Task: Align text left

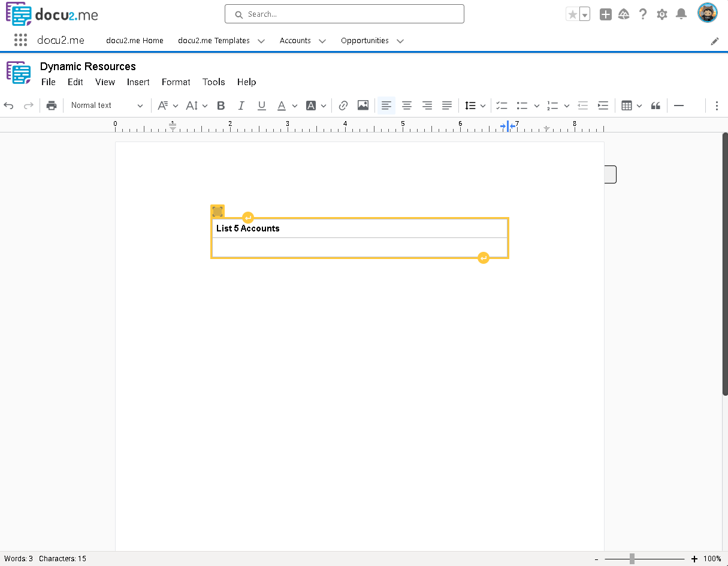Action: pos(386,106)
